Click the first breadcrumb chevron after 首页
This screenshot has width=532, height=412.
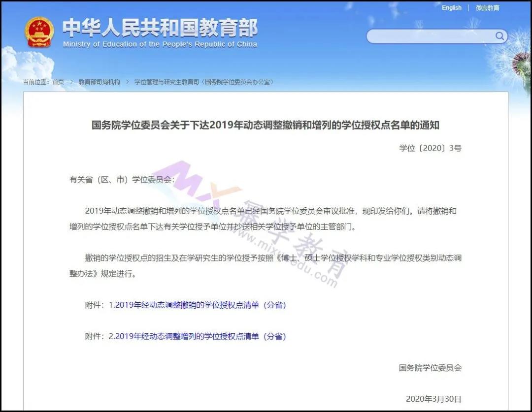coord(71,82)
